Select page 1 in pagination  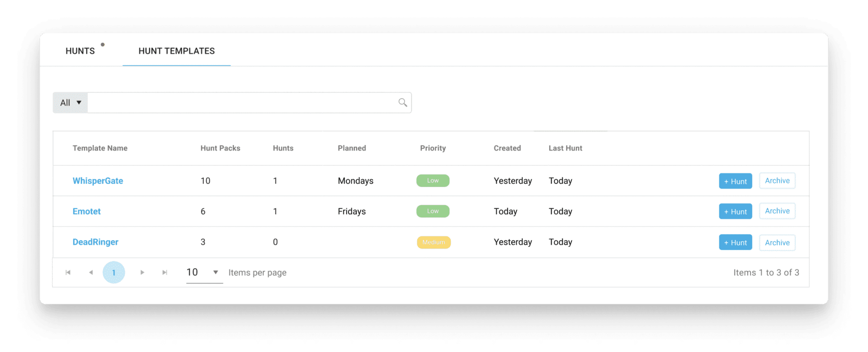pyautogui.click(x=114, y=272)
